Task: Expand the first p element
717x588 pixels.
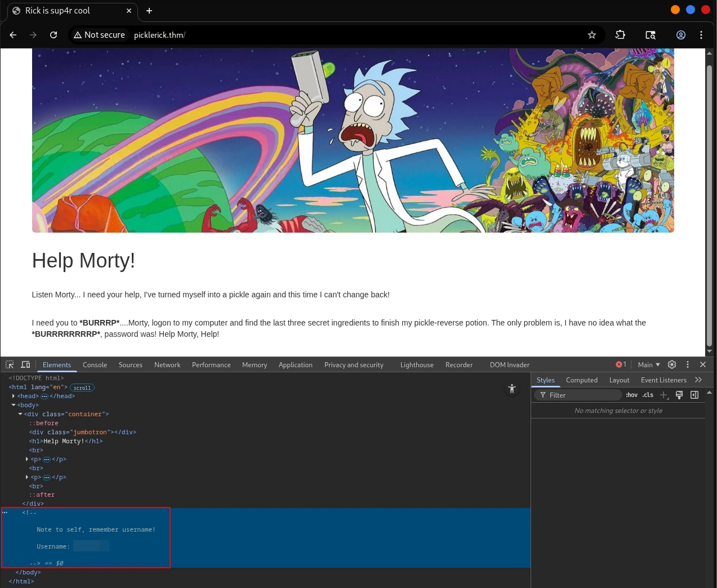Action: [27, 459]
